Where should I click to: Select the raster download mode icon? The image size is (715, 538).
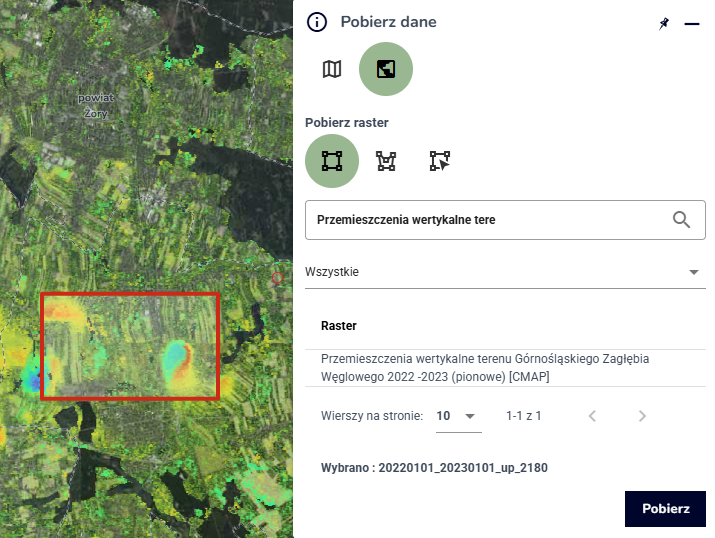[385, 69]
